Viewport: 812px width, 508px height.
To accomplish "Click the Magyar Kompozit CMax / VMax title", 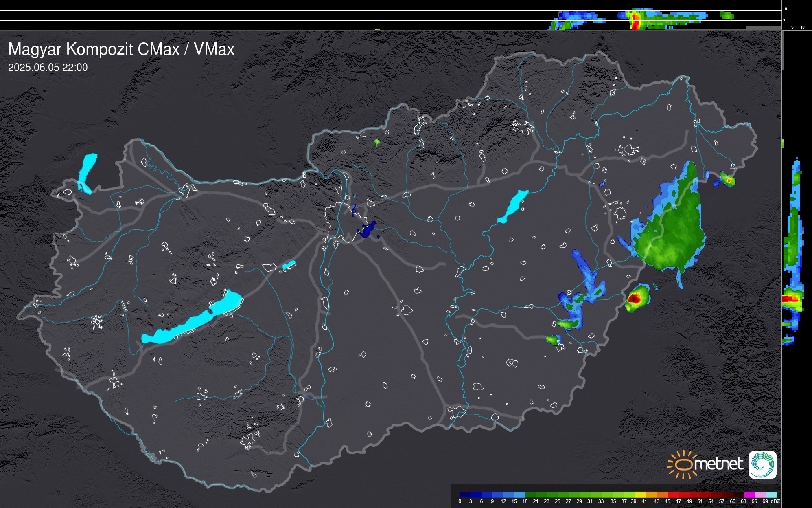I will (x=121, y=49).
